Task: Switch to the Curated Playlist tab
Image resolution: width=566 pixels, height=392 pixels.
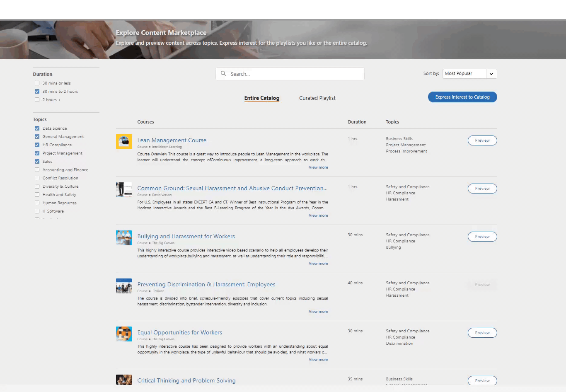Action: [317, 98]
